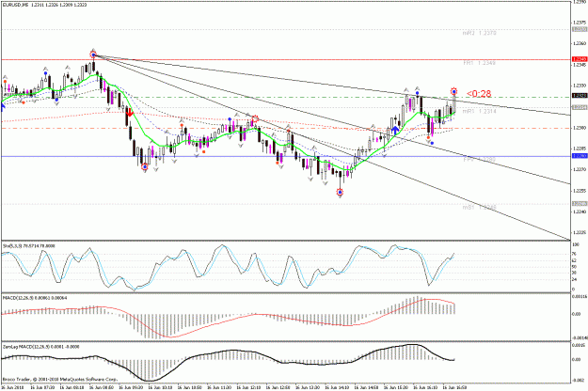This screenshot has width=588, height=391.
Task: Select the empty red dotted circle marker
Action: (255, 119)
